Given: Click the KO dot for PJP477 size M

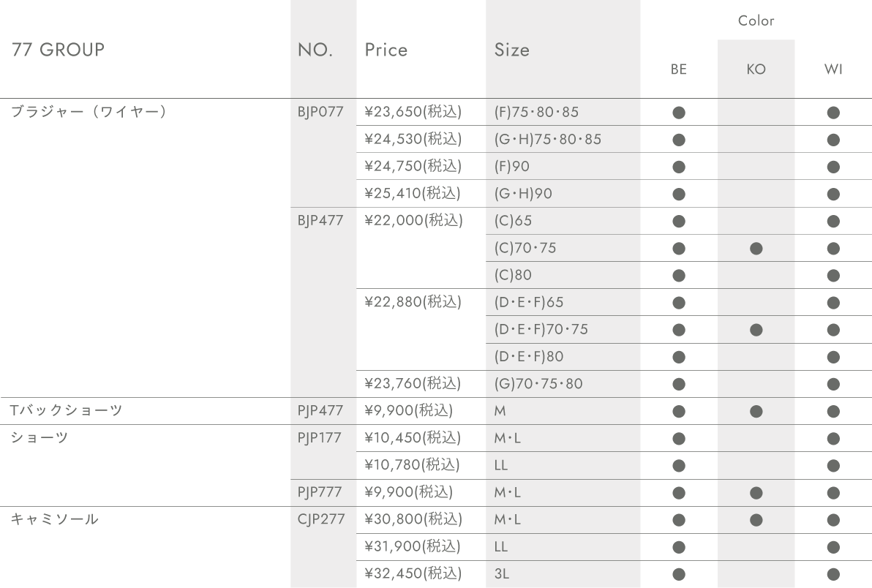Looking at the screenshot, I should tap(756, 411).
